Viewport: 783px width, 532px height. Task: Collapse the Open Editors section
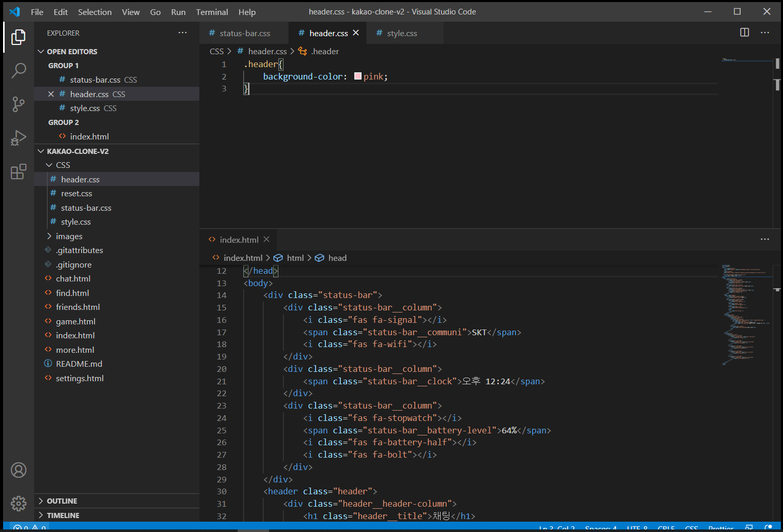point(41,52)
